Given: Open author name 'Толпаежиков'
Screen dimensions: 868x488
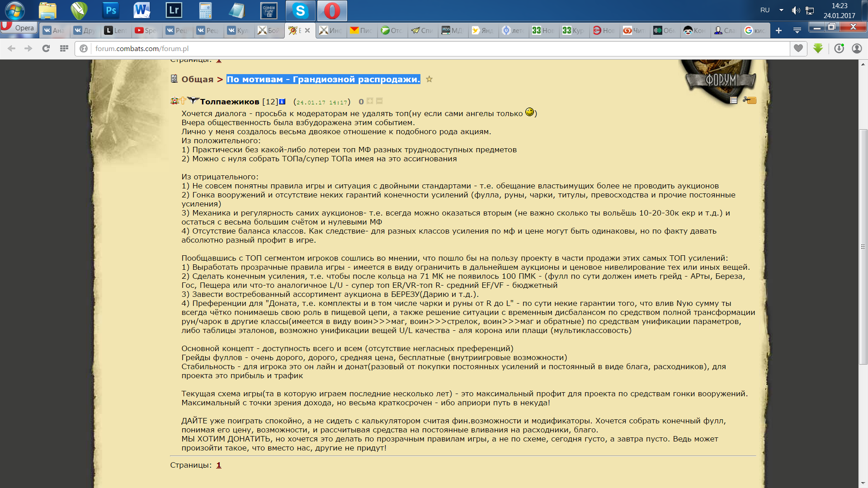Looking at the screenshot, I should tap(230, 102).
